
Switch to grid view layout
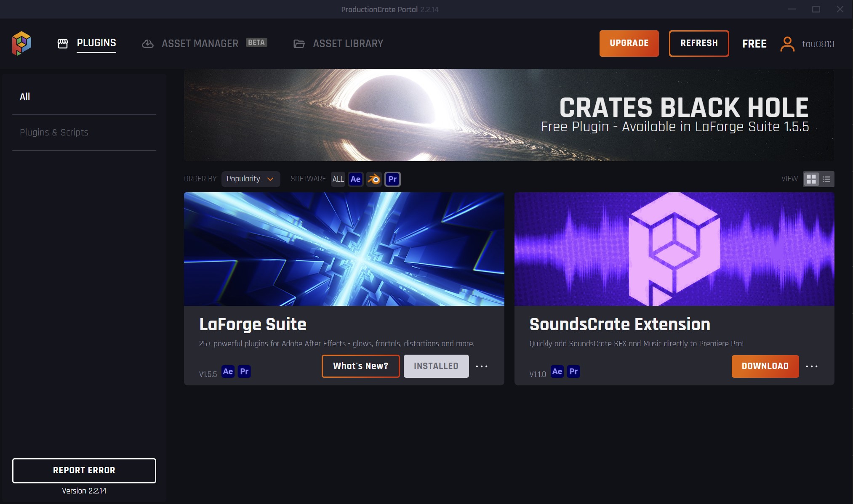(x=812, y=179)
